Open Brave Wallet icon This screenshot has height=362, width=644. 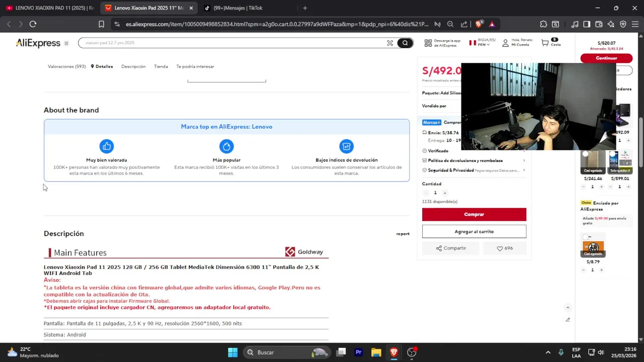[x=599, y=24]
